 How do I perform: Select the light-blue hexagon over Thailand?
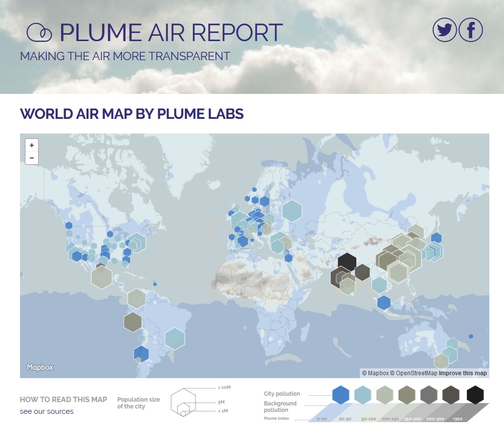click(379, 285)
